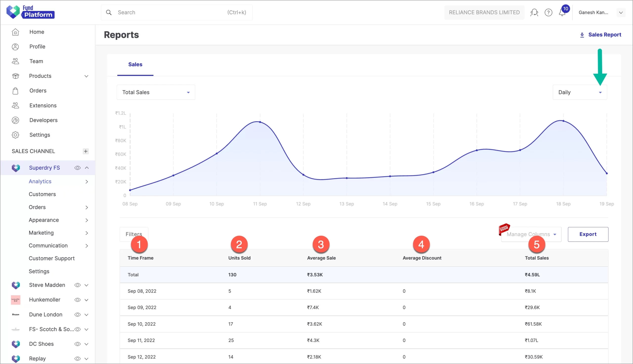Open Orders under Superdry FS

[37, 207]
